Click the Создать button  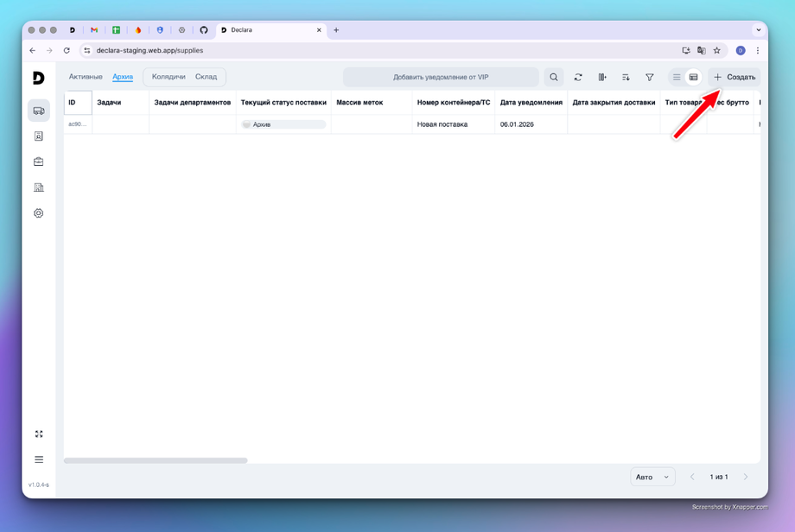[x=735, y=77]
